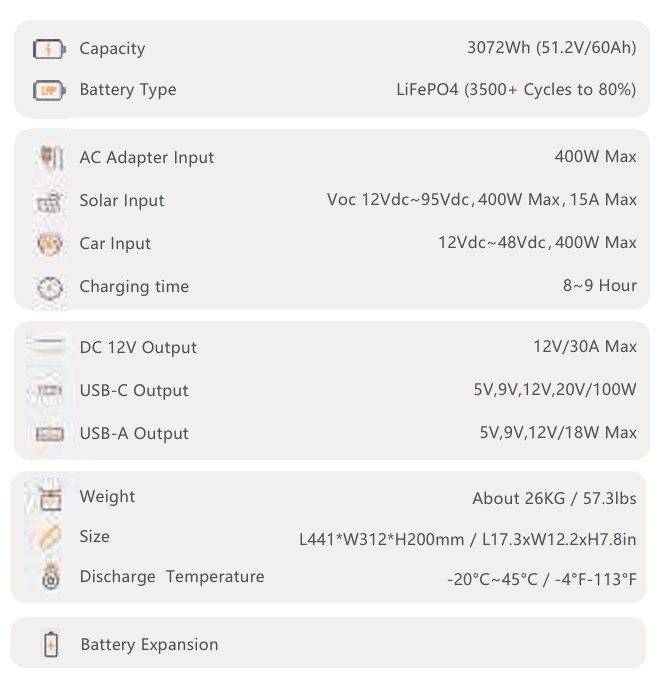Click the Solar Input panel icon
The height and width of the screenshot is (688, 668).
point(49,201)
